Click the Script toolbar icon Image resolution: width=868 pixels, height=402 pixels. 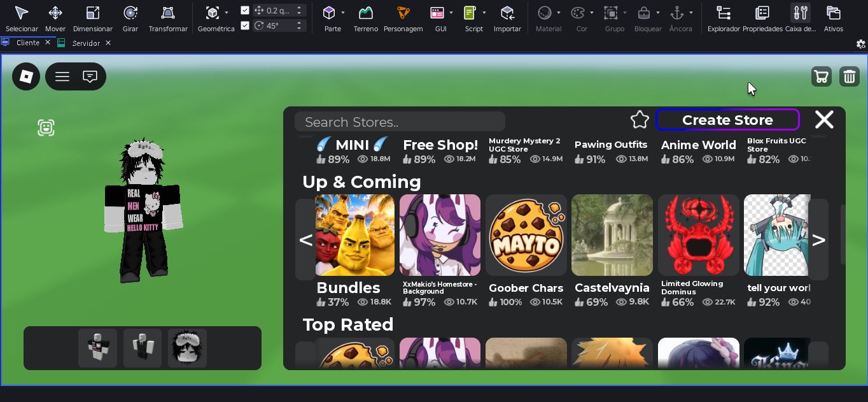click(470, 13)
